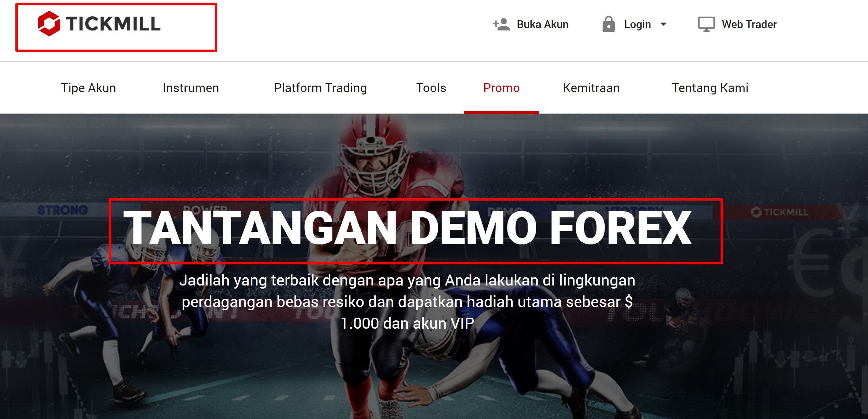The image size is (868, 419).
Task: Click the Tickmill stadium banner logo
Action: tap(780, 212)
